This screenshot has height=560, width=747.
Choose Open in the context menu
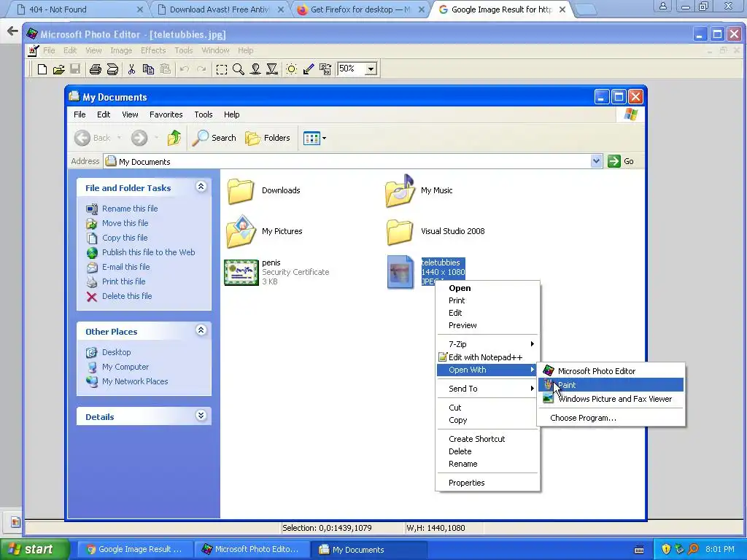point(488,288)
